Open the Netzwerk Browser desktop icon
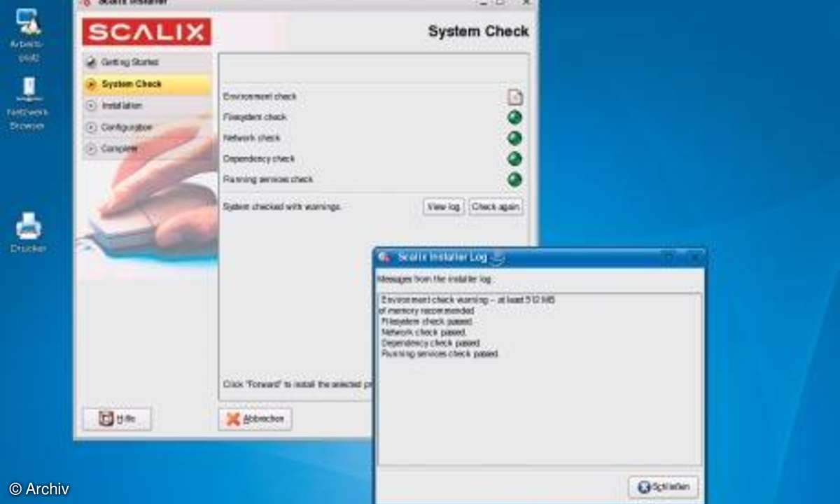 click(x=27, y=104)
